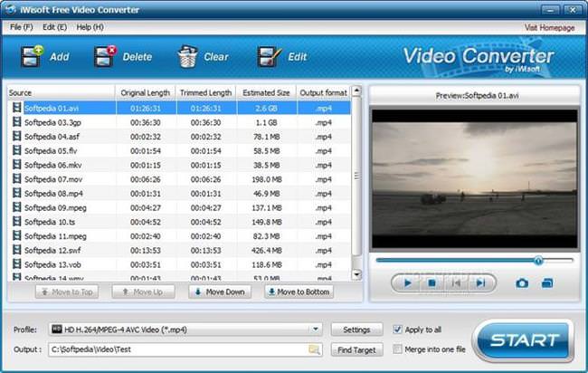Click film icon for Softpedia 07.mov
This screenshot has width=588, height=373.
tap(16, 179)
